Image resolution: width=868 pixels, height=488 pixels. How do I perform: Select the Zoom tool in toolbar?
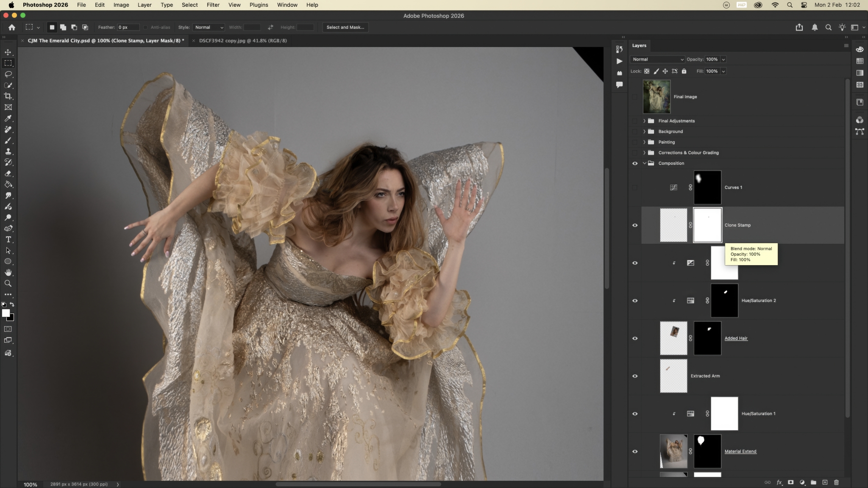[8, 283]
